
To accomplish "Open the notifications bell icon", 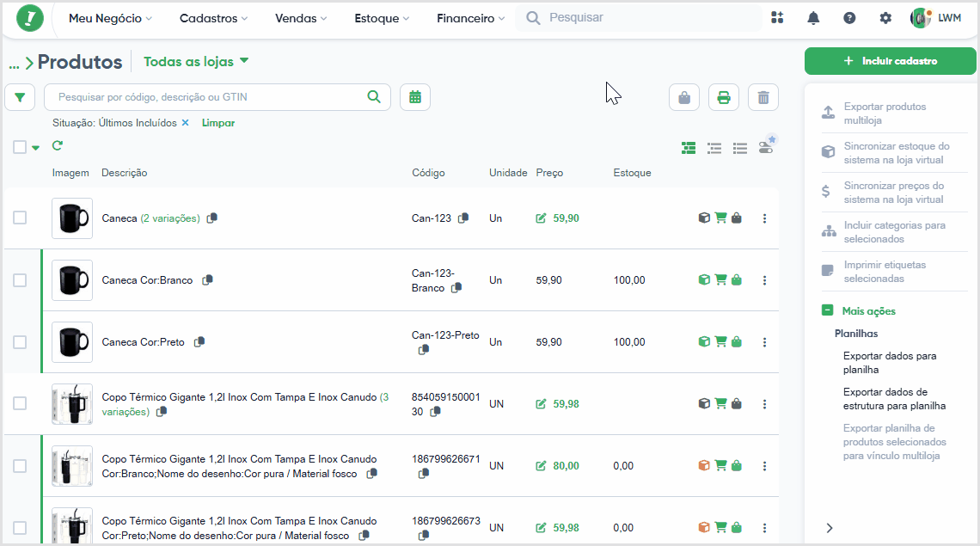I will [x=813, y=18].
